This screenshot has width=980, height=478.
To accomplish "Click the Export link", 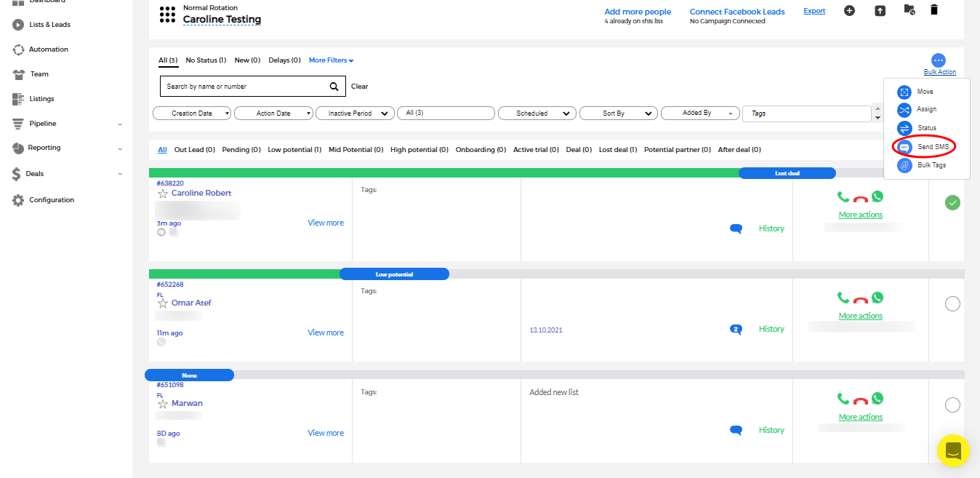I will 814,11.
